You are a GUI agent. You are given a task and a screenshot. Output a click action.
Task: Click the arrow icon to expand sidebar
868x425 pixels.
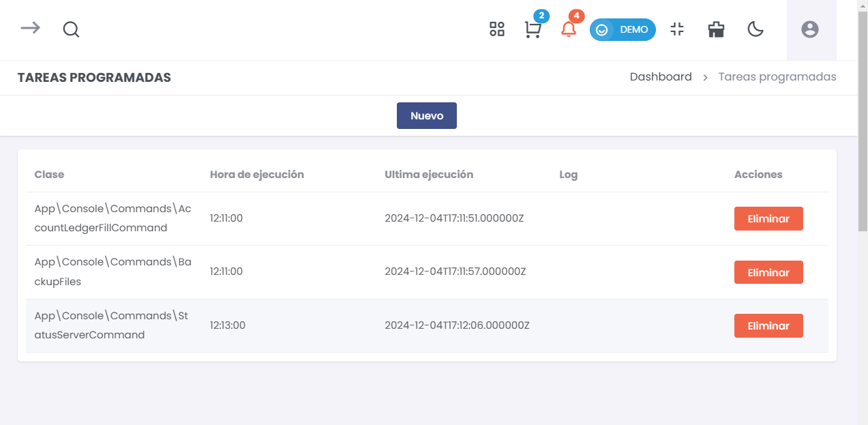(x=30, y=29)
